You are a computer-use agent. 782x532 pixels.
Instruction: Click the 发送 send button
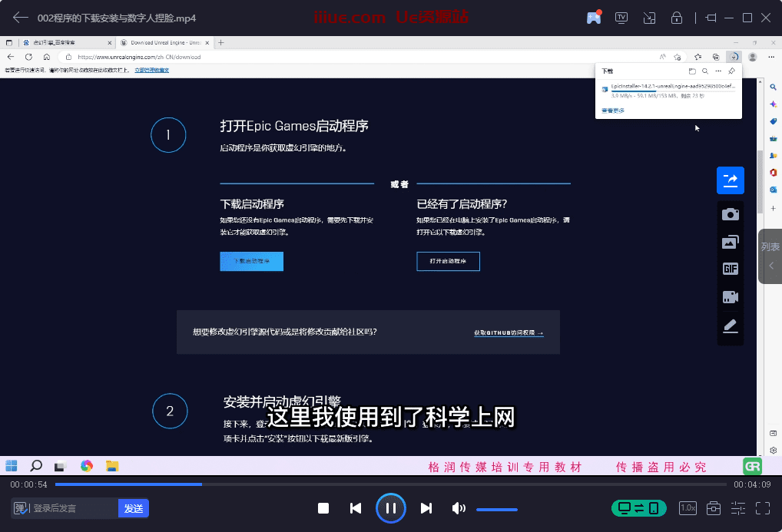point(134,508)
